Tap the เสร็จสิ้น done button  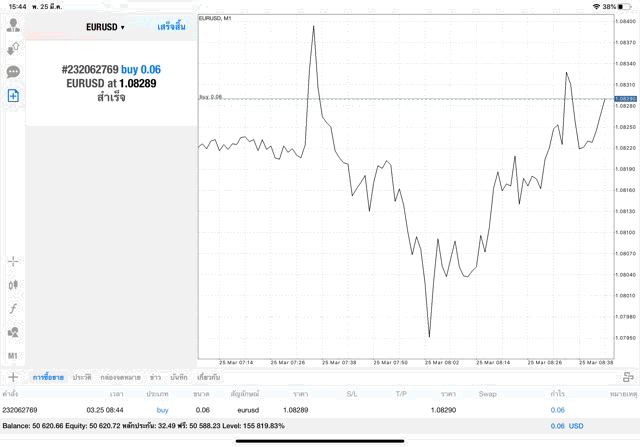click(171, 27)
